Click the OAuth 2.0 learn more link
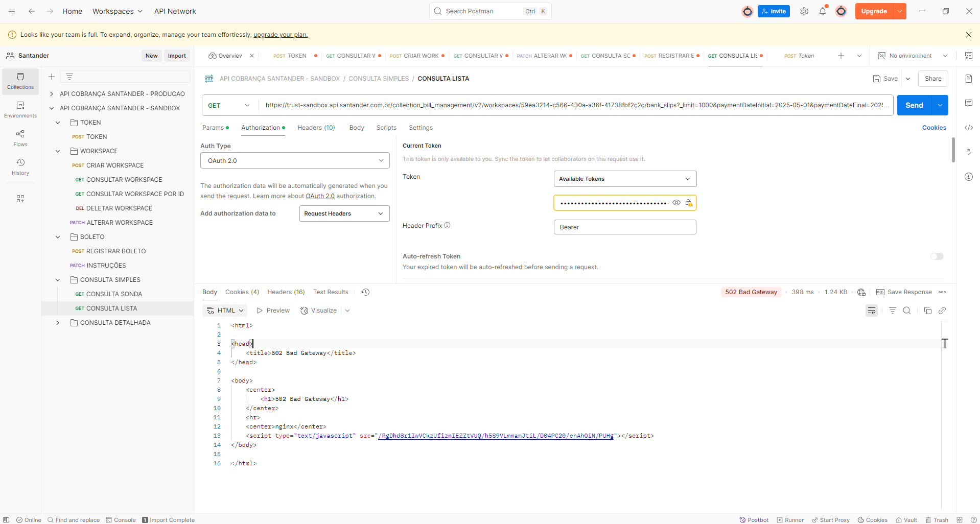Viewport: 980px width, 524px height. [x=320, y=196]
